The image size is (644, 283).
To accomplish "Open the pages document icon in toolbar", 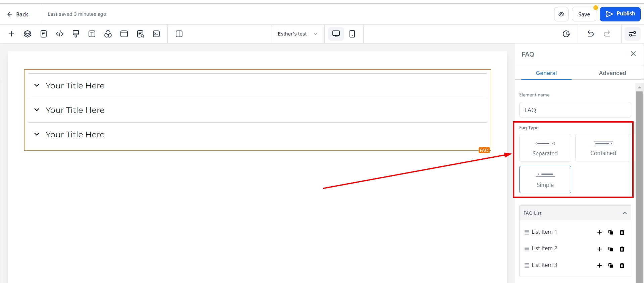I will coord(44,34).
